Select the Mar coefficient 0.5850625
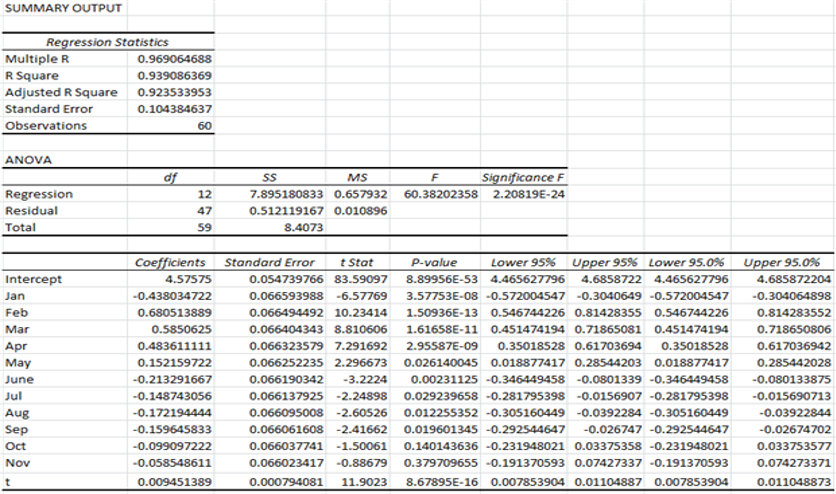The width and height of the screenshot is (836, 494). pyautogui.click(x=181, y=329)
